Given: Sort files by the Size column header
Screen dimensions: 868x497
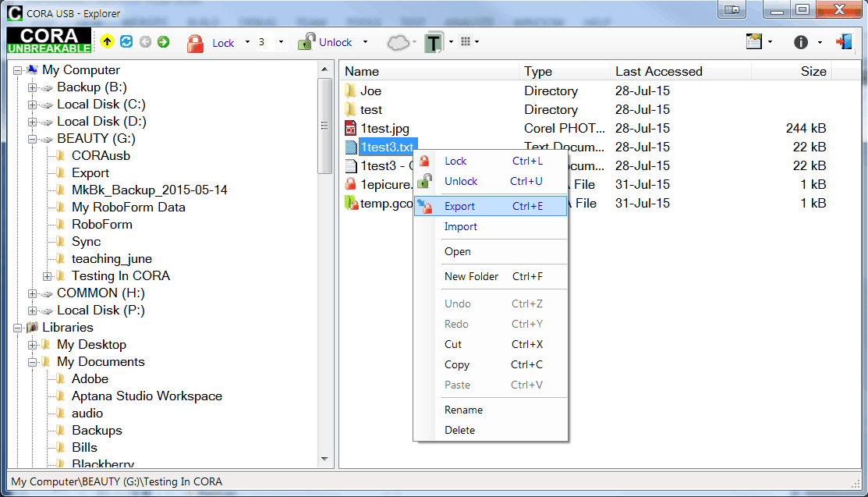Looking at the screenshot, I should (x=791, y=72).
